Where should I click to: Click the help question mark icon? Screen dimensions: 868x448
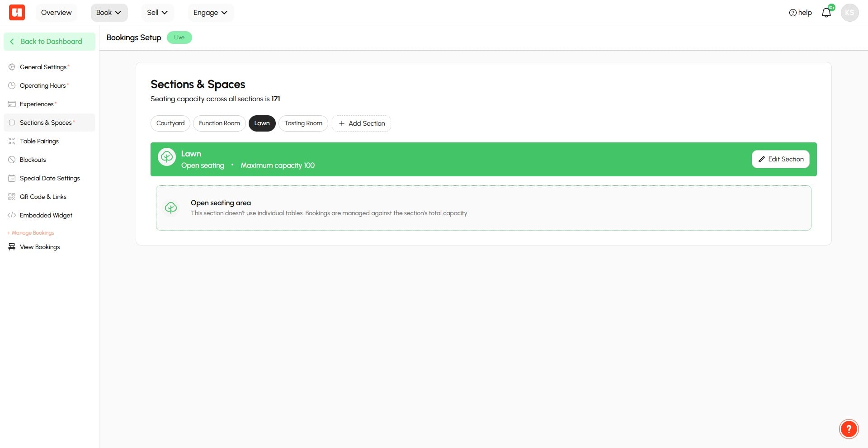[793, 13]
